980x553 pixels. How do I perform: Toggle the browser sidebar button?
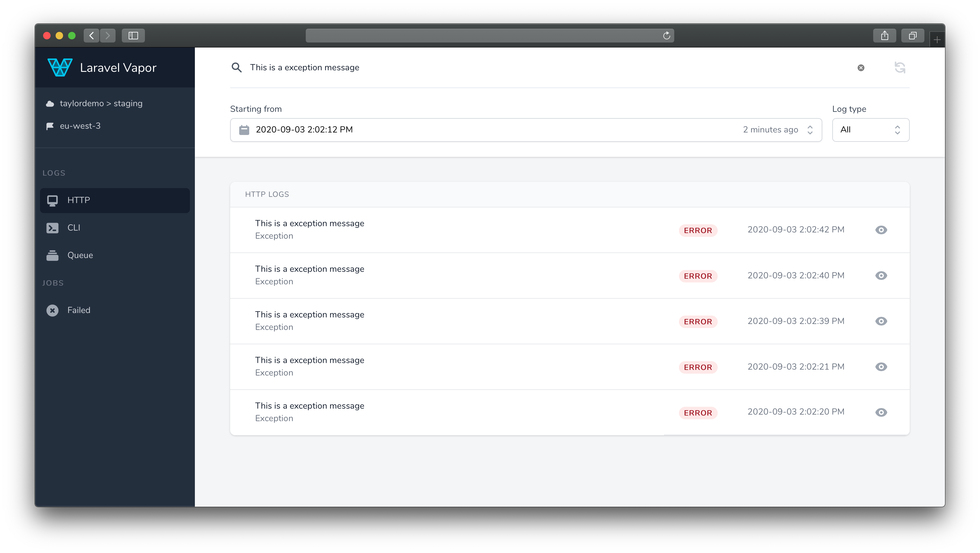click(x=133, y=35)
